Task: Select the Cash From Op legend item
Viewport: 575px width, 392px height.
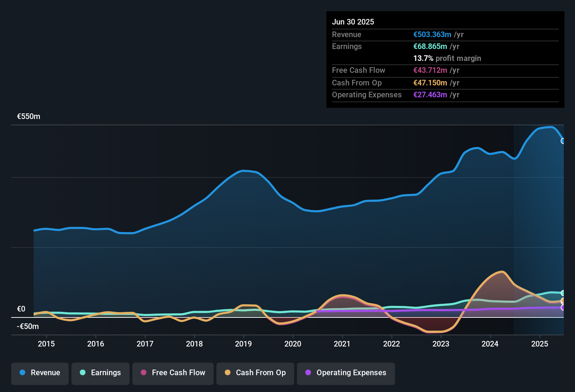Action: point(255,373)
